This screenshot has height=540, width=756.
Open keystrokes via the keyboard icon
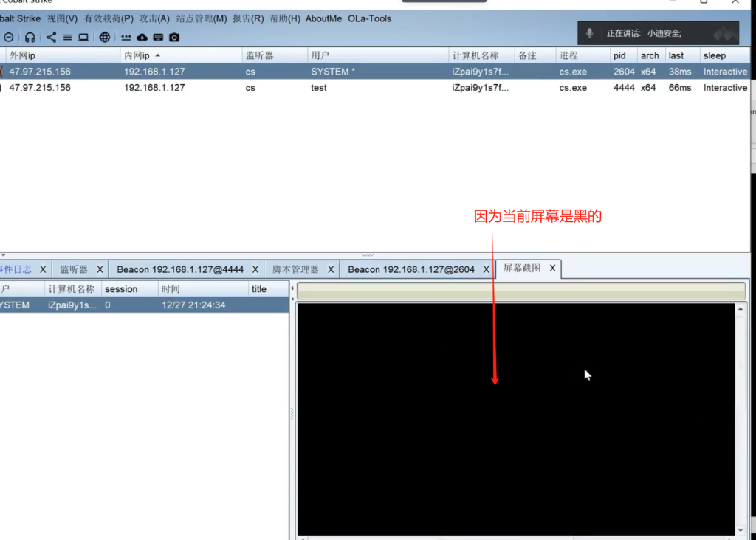pos(158,37)
